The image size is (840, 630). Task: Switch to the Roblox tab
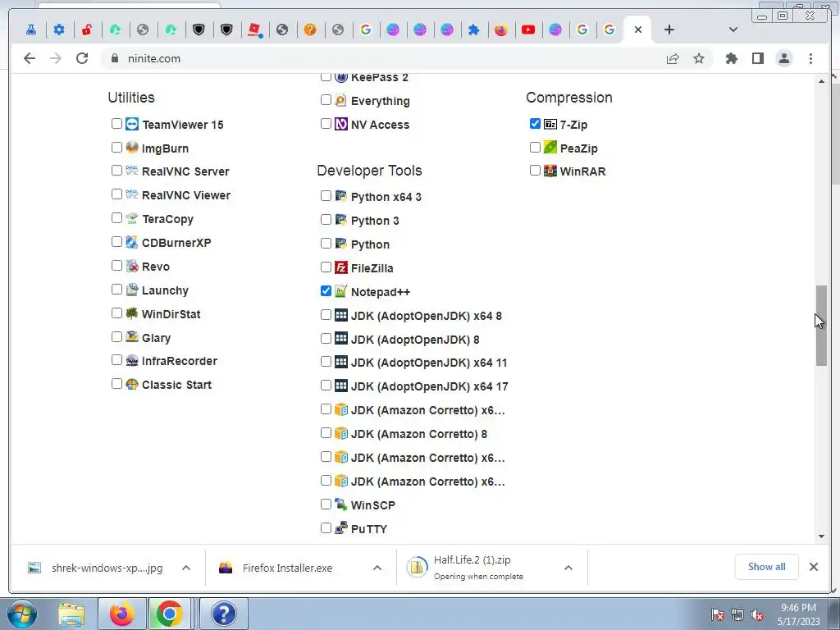254,30
